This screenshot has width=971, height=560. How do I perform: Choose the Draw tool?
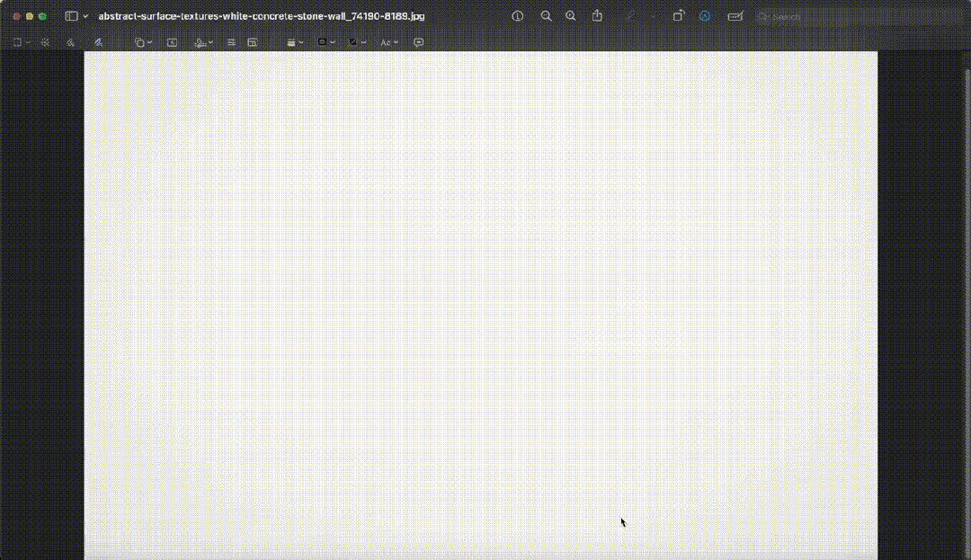[x=98, y=42]
